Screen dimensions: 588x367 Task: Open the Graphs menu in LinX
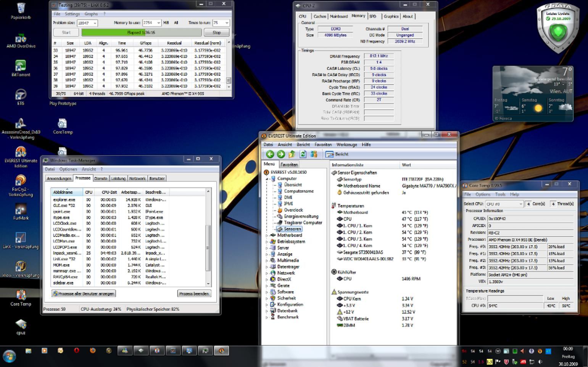(91, 14)
